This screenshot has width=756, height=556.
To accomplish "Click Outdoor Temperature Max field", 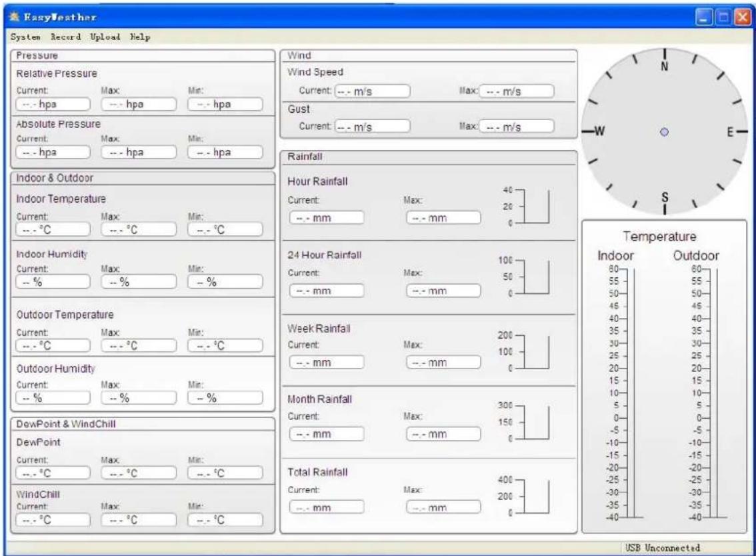I will [x=139, y=346].
